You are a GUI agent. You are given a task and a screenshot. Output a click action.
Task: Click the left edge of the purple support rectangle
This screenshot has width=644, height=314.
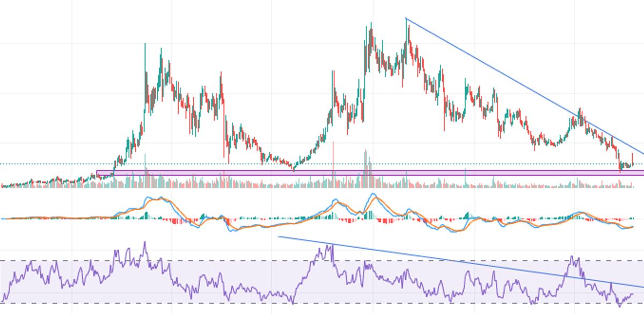(x=97, y=173)
